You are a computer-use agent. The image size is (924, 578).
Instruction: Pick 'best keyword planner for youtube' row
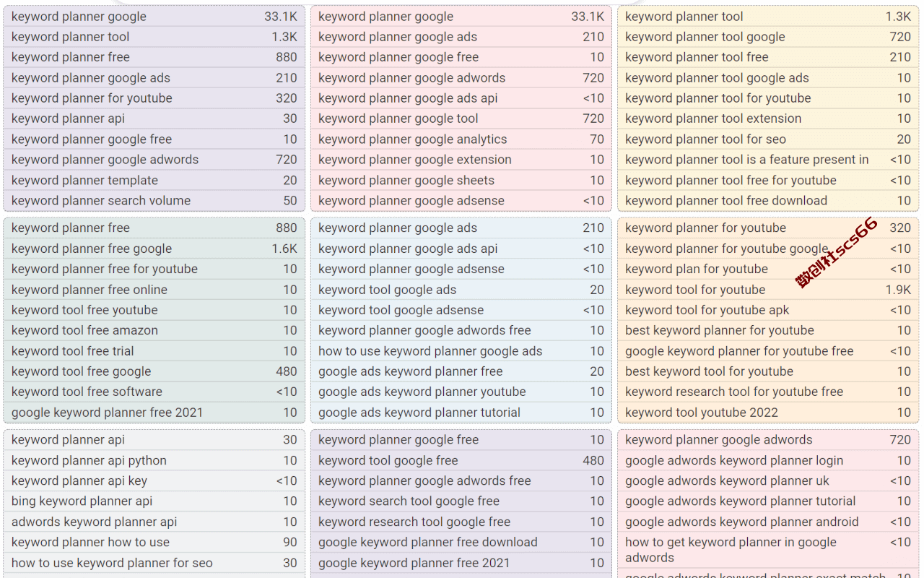pyautogui.click(x=768, y=330)
